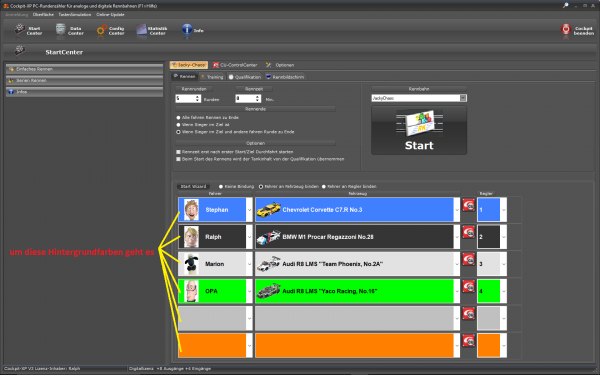600x375 pixels.
Task: Open the Config Center gears icon
Action: pos(101,30)
